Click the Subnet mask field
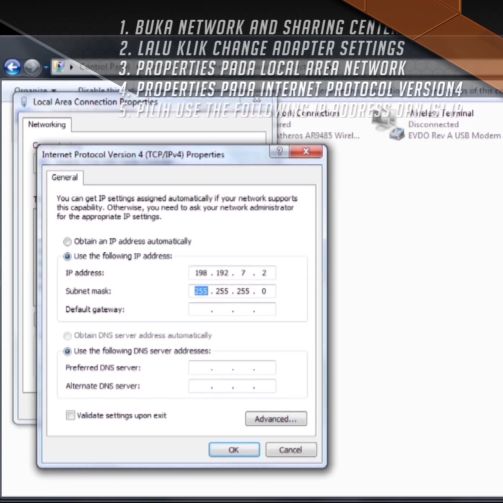Screen dimensions: 503x503 (232, 291)
